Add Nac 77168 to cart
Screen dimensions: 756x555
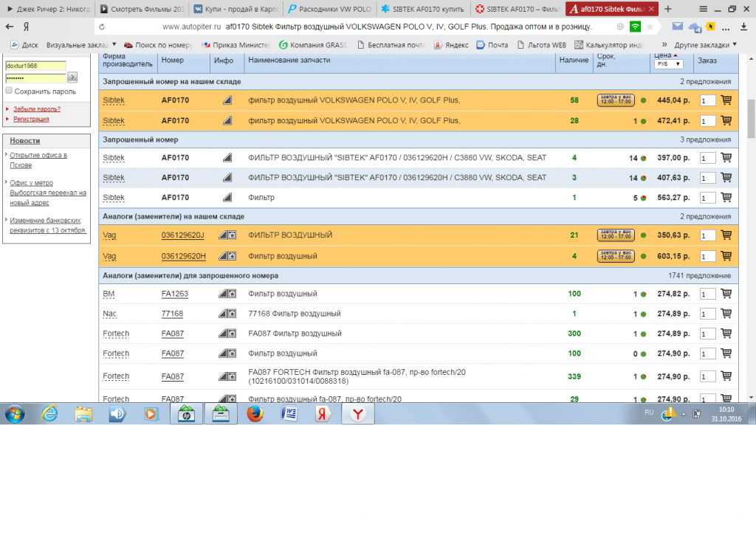click(726, 314)
